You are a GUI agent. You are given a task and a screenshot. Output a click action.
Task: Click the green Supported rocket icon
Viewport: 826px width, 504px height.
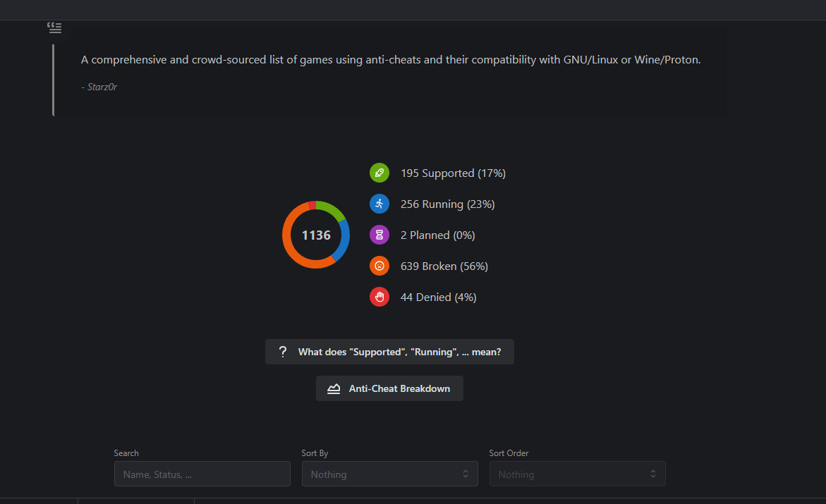379,173
